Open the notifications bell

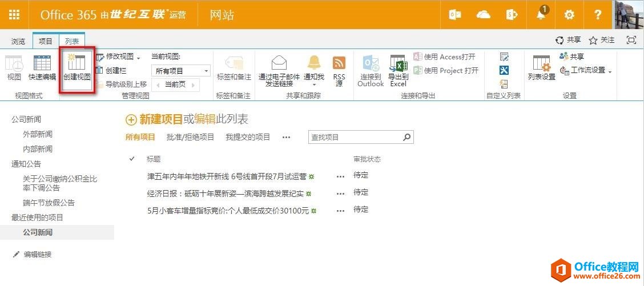click(542, 14)
